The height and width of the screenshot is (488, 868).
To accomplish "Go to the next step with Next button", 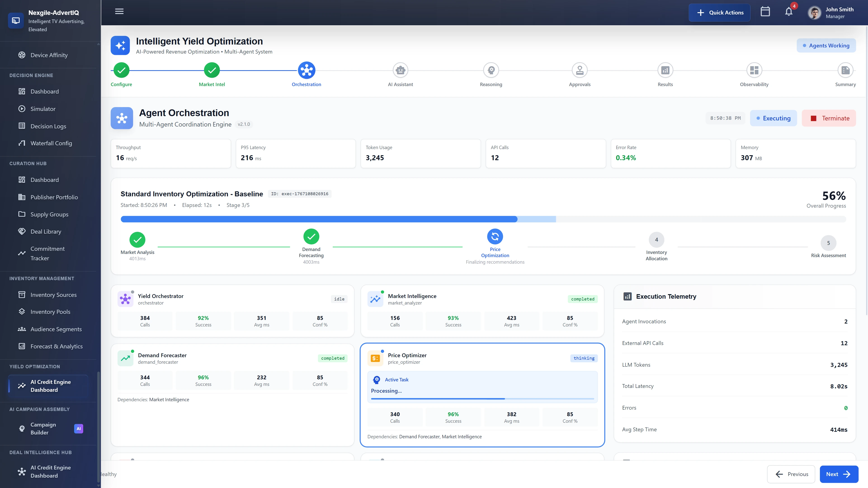I will 839,474.
